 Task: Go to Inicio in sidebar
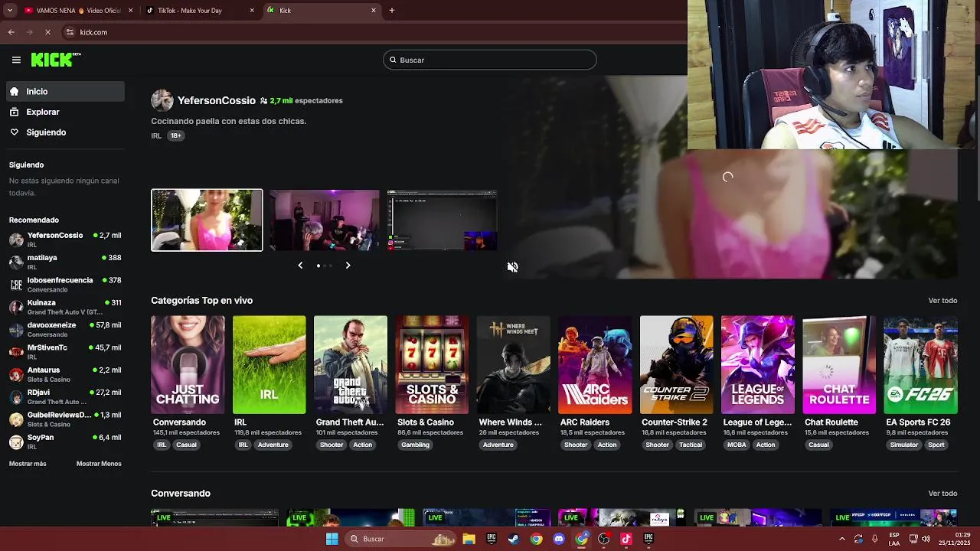tap(65, 91)
